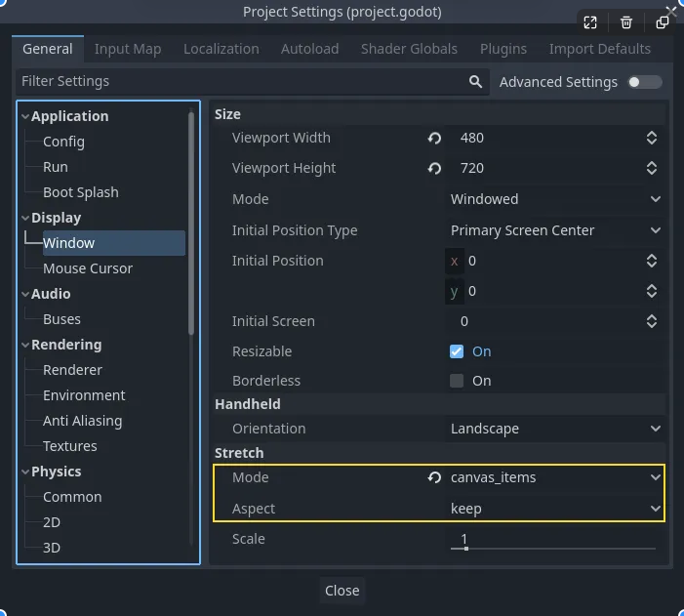This screenshot has width=684, height=616.
Task: Click the trash delete icon at top right
Action: (626, 22)
